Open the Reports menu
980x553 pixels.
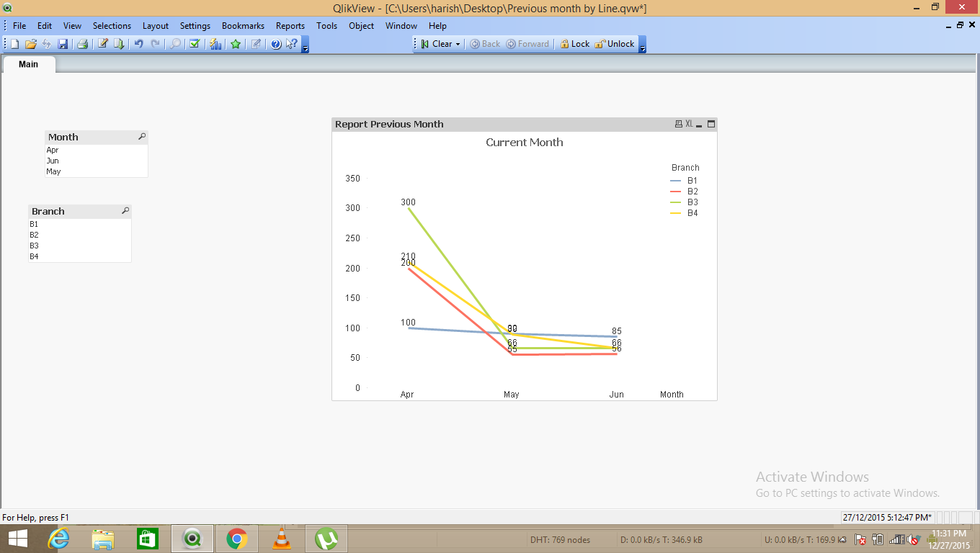pyautogui.click(x=290, y=25)
